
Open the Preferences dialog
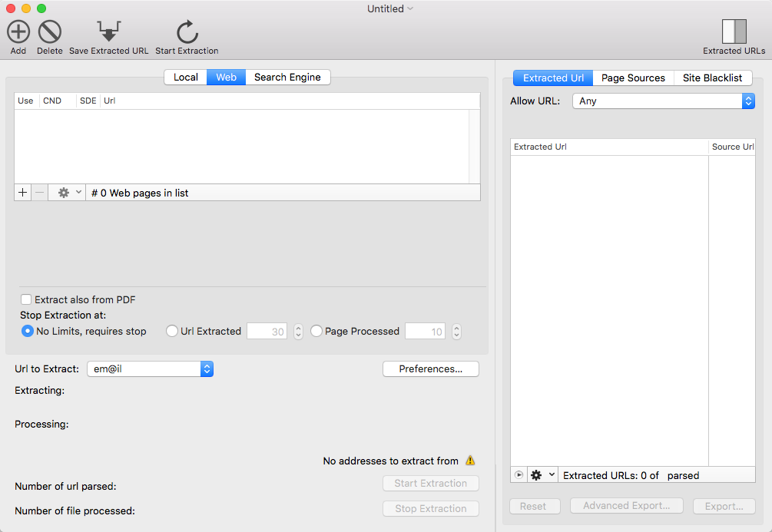(431, 368)
